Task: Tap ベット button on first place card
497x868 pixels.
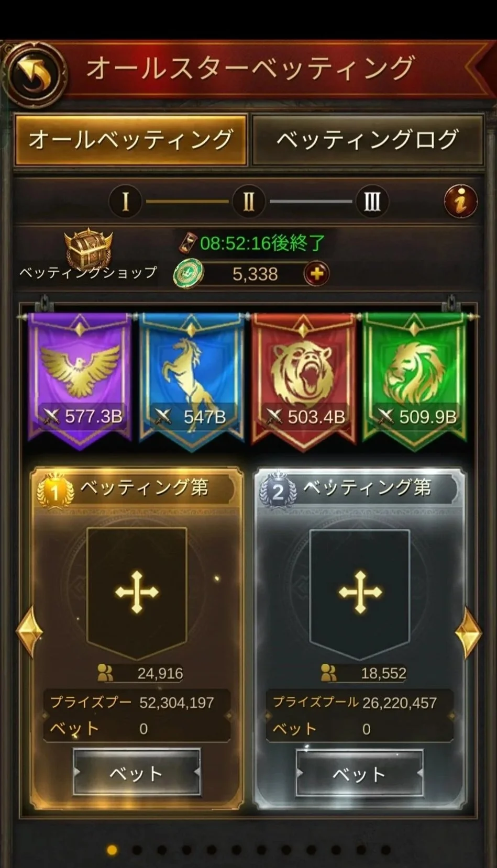Action: point(137,773)
